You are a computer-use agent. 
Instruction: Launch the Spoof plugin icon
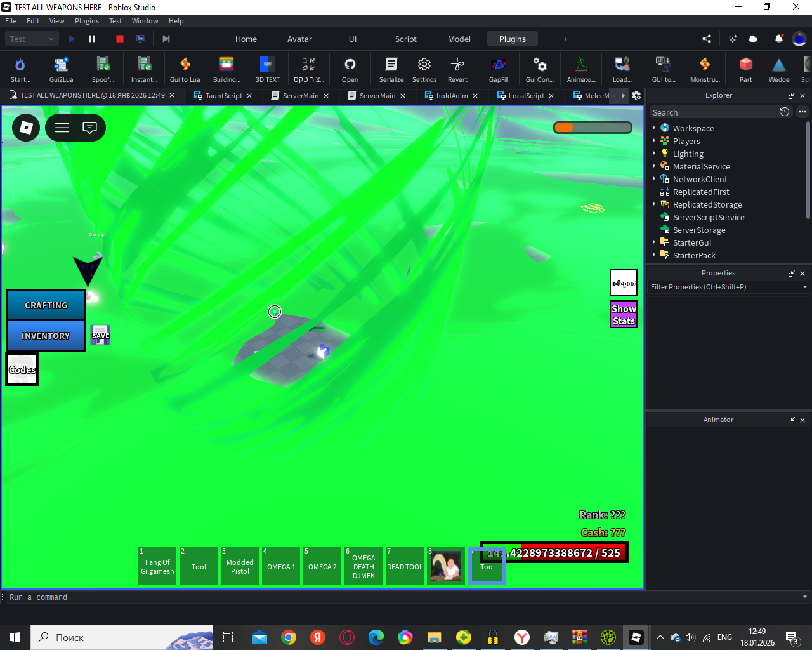[103, 69]
